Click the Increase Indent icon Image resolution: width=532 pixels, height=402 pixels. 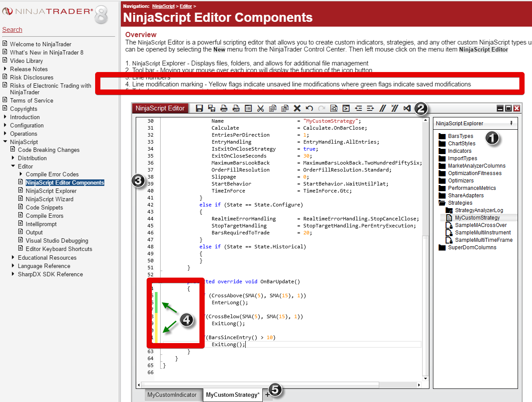(371, 108)
